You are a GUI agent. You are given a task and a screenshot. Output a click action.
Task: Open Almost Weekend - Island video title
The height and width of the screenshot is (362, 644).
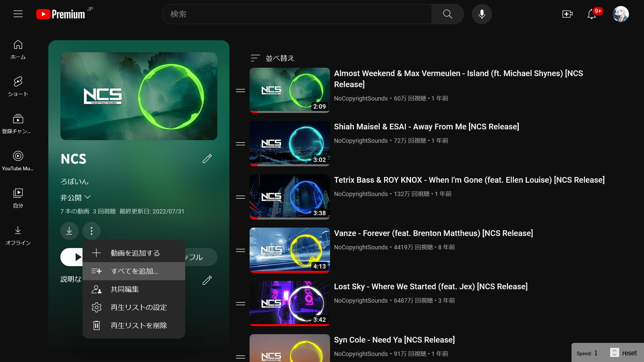tap(459, 79)
